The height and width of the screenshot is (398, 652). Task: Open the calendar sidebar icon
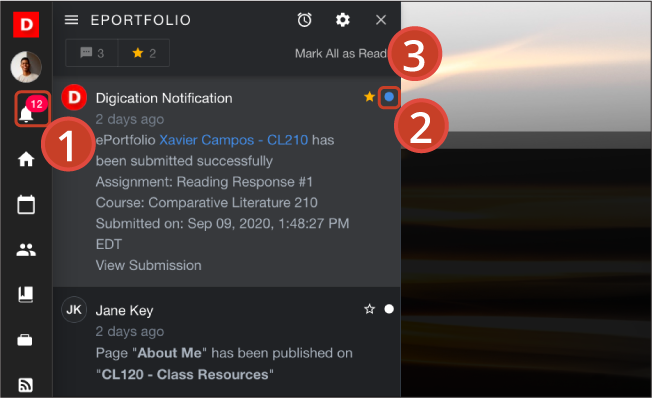[x=26, y=204]
